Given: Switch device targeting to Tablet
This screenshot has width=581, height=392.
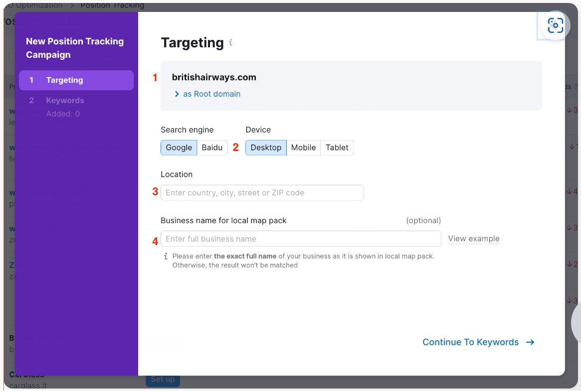Looking at the screenshot, I should (x=337, y=147).
